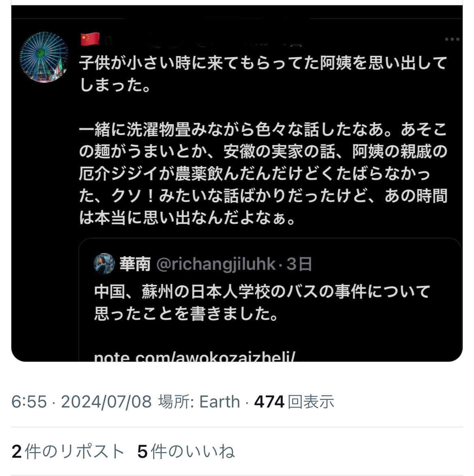Click the 2024/07/08 post date
The width and height of the screenshot is (474, 476).
(x=106, y=402)
